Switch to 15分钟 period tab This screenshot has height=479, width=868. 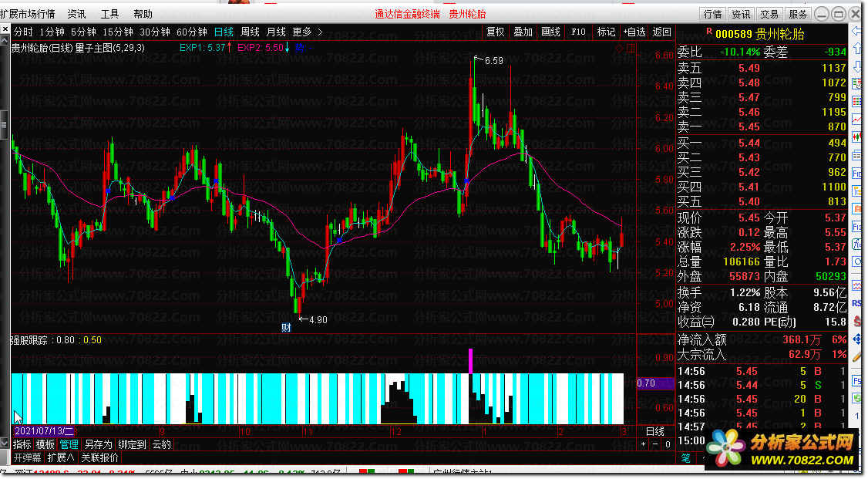click(x=118, y=32)
